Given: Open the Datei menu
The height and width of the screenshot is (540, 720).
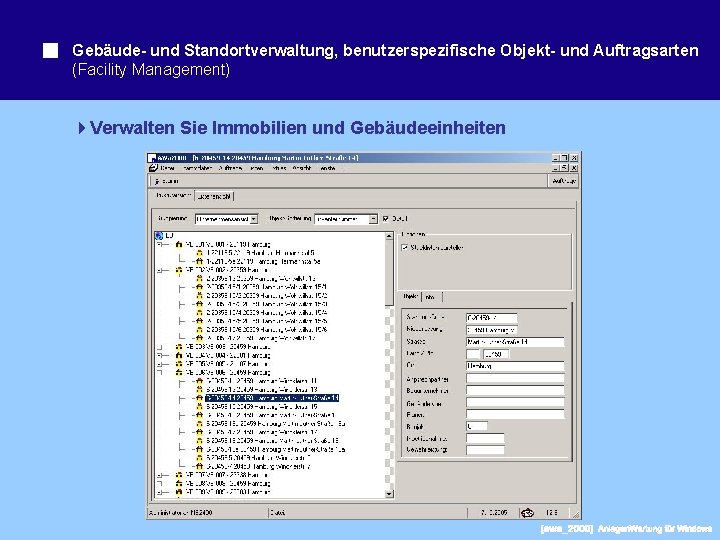Looking at the screenshot, I should click(168, 168).
